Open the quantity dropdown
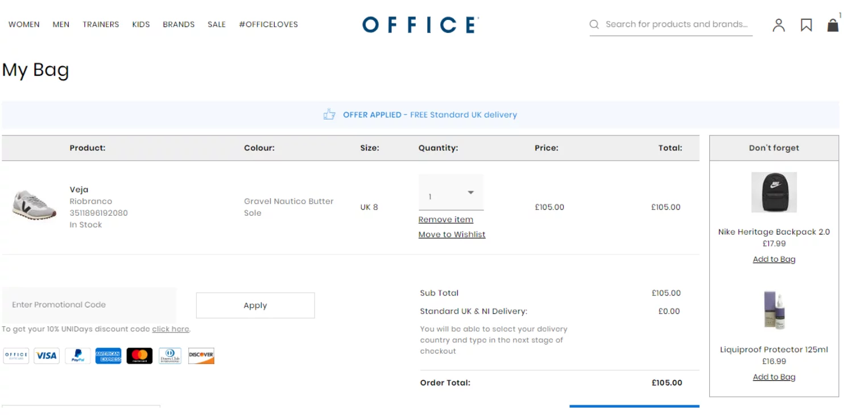Image resolution: width=868 pixels, height=415 pixels. tap(451, 192)
